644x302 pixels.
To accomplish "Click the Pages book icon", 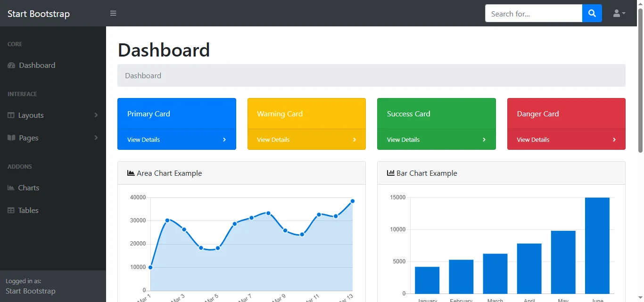I will [x=11, y=138].
